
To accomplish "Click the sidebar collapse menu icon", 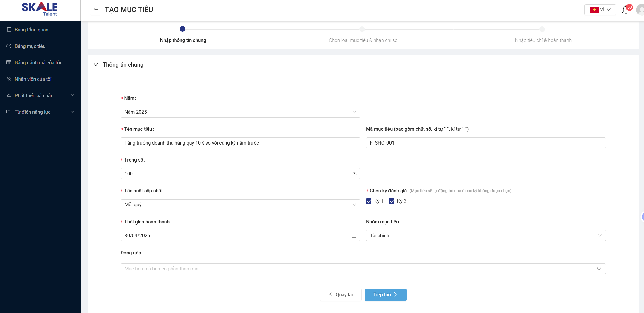I will [x=96, y=9].
